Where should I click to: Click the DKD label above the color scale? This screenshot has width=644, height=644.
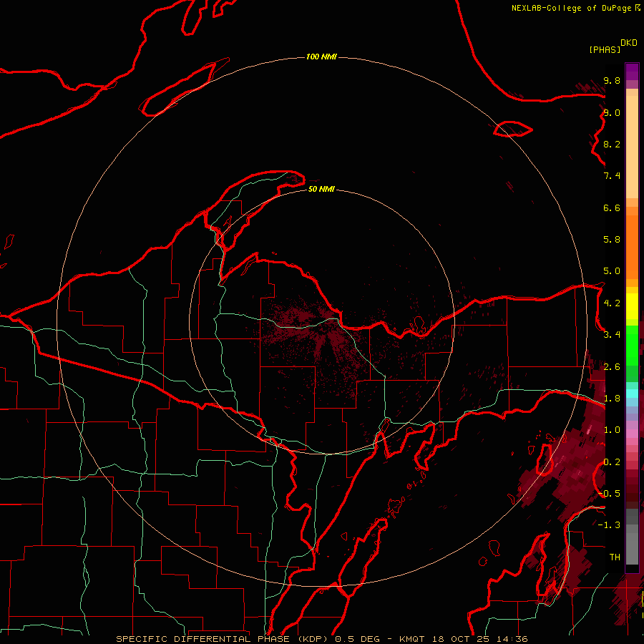coord(628,43)
